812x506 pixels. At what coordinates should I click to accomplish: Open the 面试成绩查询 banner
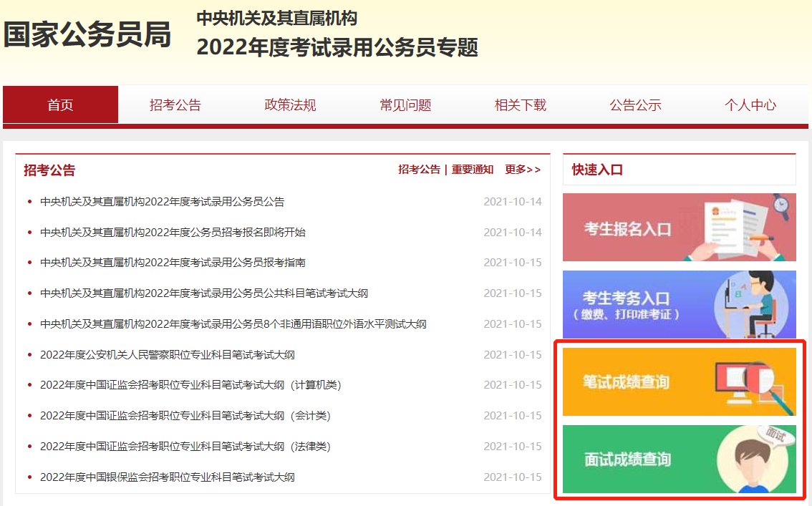point(679,459)
